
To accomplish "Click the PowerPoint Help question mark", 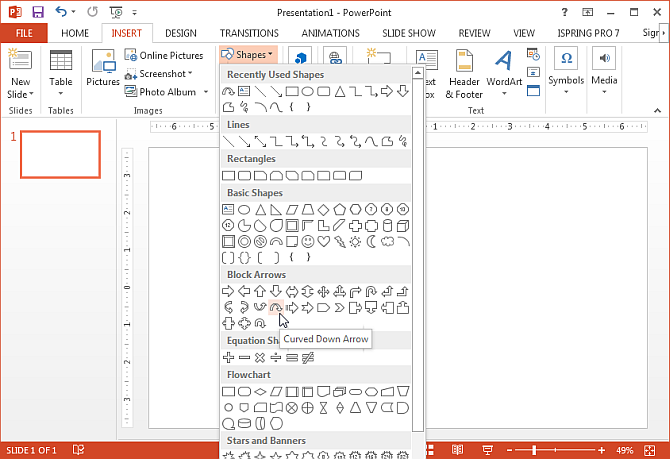I will [x=564, y=12].
